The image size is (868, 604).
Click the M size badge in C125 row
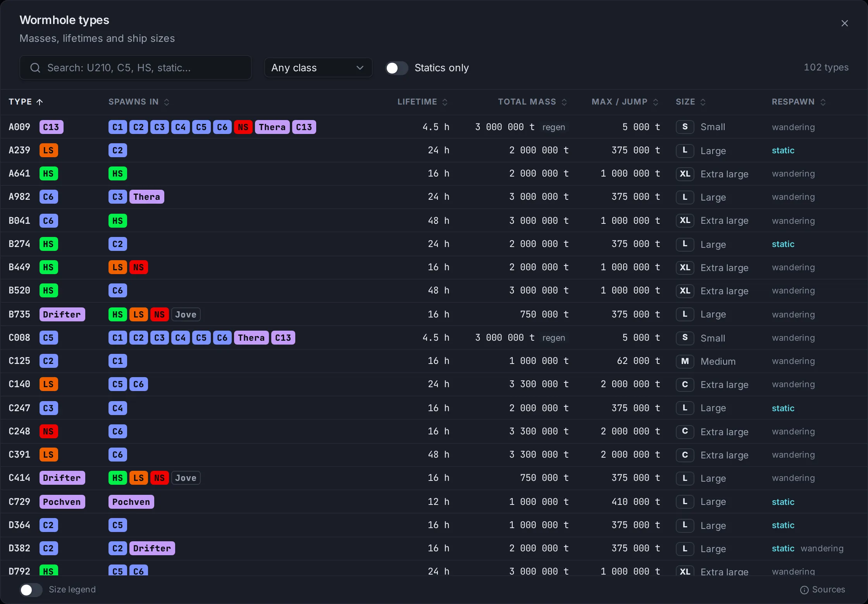(x=685, y=361)
